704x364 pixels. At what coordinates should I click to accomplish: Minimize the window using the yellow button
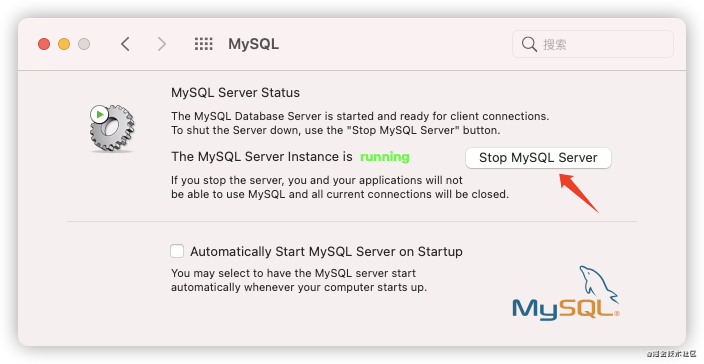click(64, 44)
